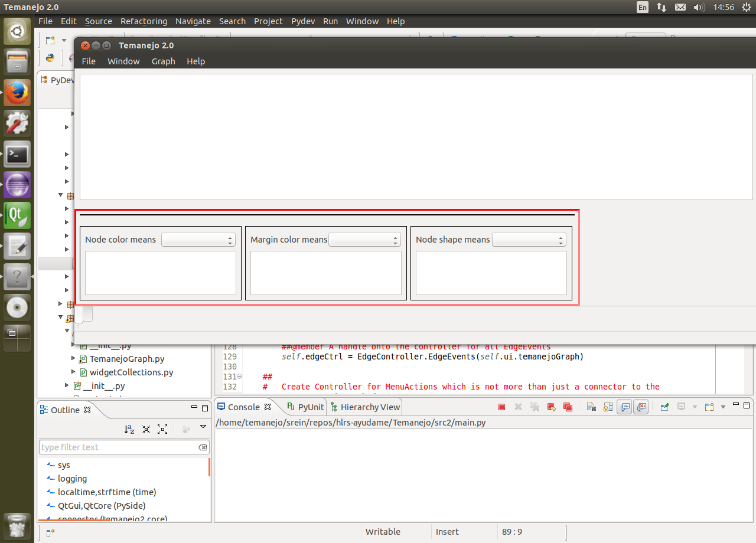Screen dimensions: 756x543
Task: Select the Console tab
Action: coord(243,407)
